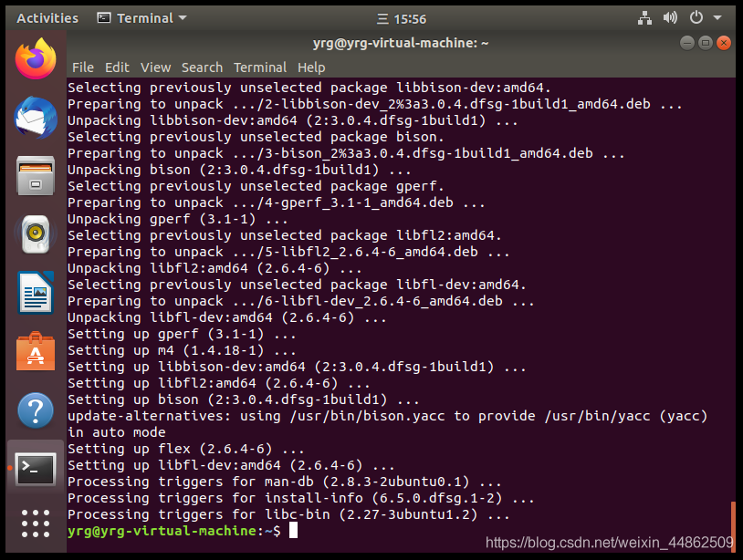Viewport: 743px width, 560px height.
Task: Open the Help question mark icon
Action: coord(36,410)
